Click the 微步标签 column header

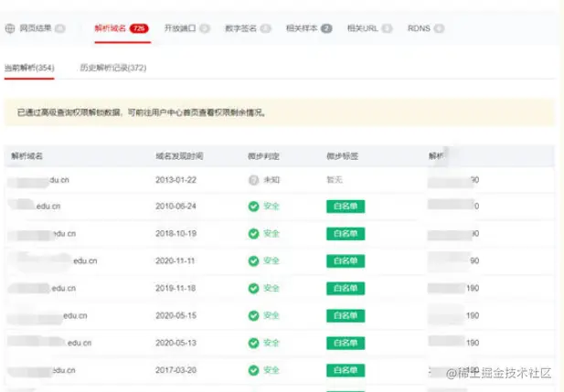pos(343,156)
